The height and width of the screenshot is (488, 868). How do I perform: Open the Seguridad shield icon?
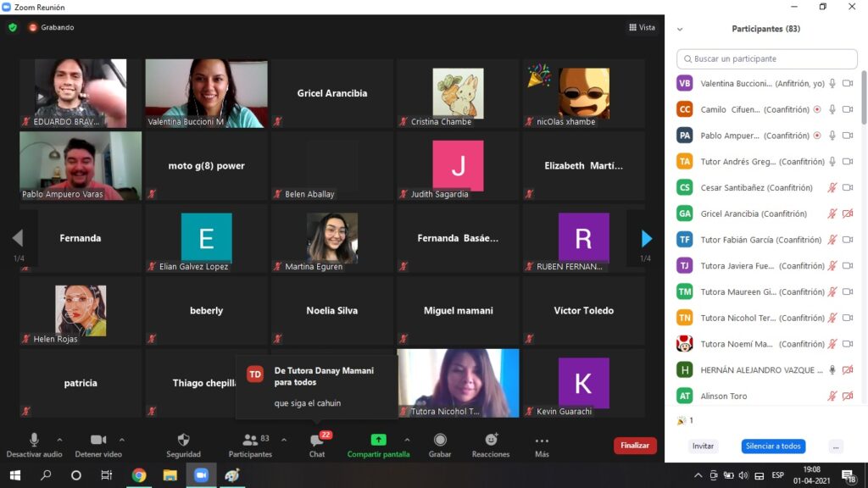point(183,441)
